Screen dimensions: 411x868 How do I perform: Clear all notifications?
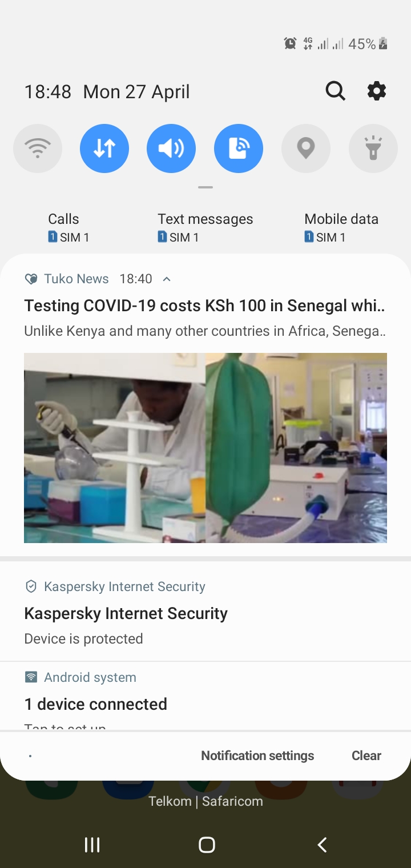point(366,756)
